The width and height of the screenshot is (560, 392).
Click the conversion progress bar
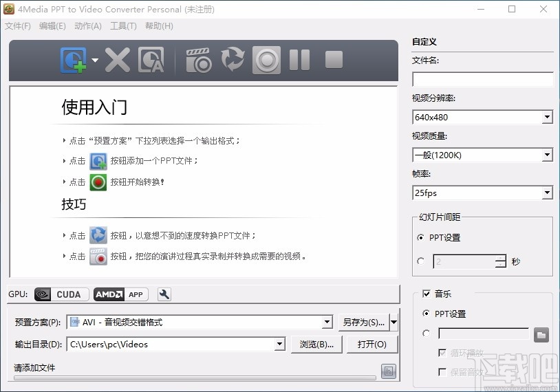point(195,378)
